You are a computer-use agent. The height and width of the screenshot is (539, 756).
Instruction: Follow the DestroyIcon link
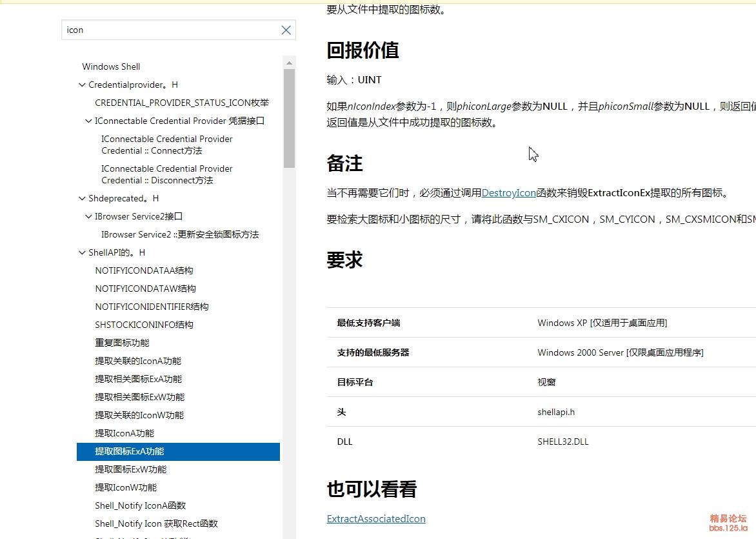pyautogui.click(x=509, y=193)
